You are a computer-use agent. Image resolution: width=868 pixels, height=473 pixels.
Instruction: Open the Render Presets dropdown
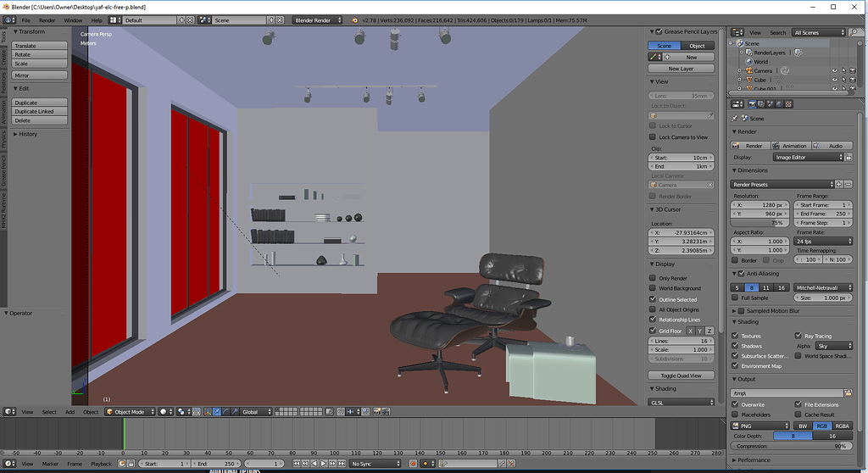point(782,185)
